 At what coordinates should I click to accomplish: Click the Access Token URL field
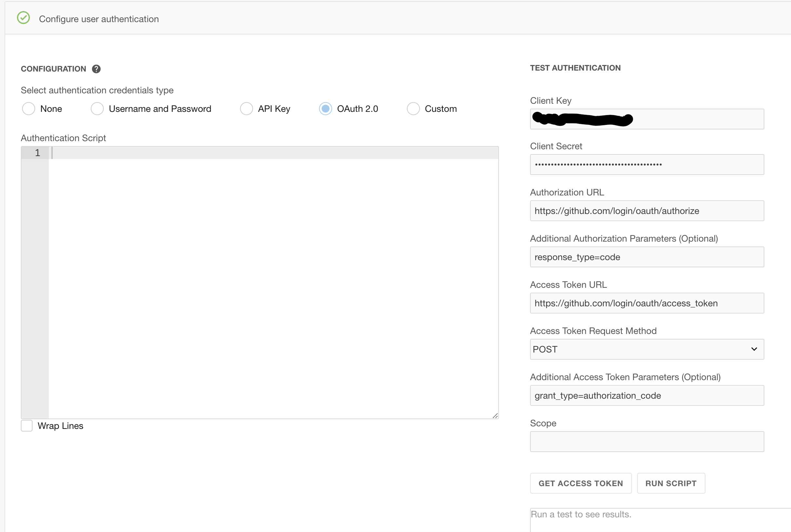pyautogui.click(x=647, y=303)
